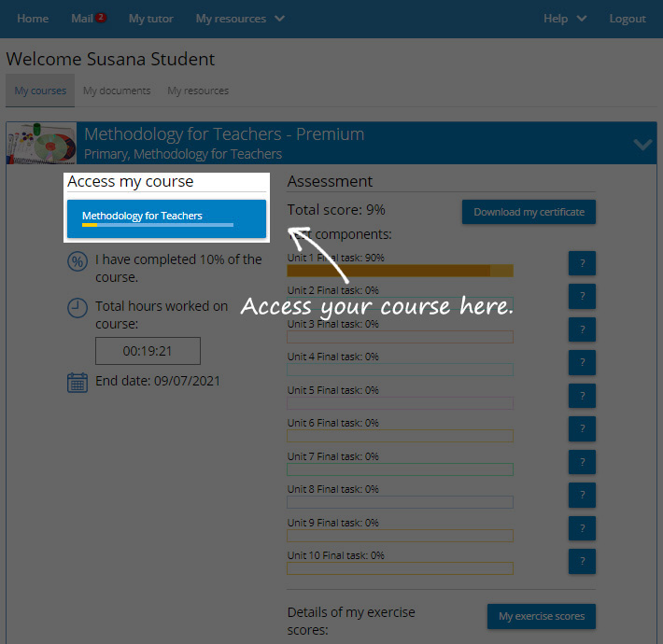This screenshot has height=644, width=663.
Task: Select the My resources tab below welcome
Action: pos(198,91)
